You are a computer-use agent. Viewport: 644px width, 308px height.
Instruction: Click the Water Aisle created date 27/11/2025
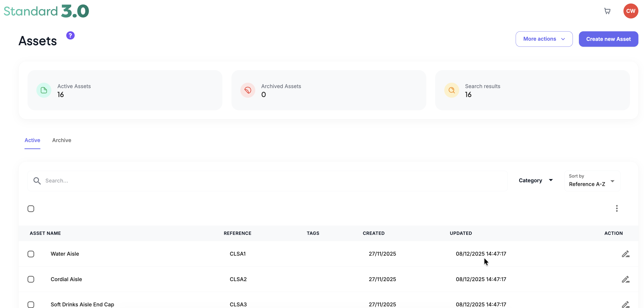click(x=382, y=254)
